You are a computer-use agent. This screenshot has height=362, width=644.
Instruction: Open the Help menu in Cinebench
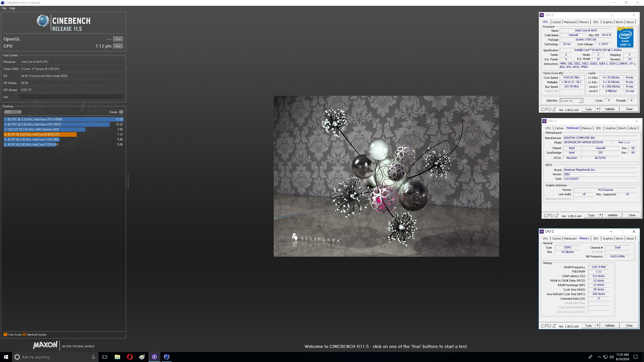pos(12,8)
